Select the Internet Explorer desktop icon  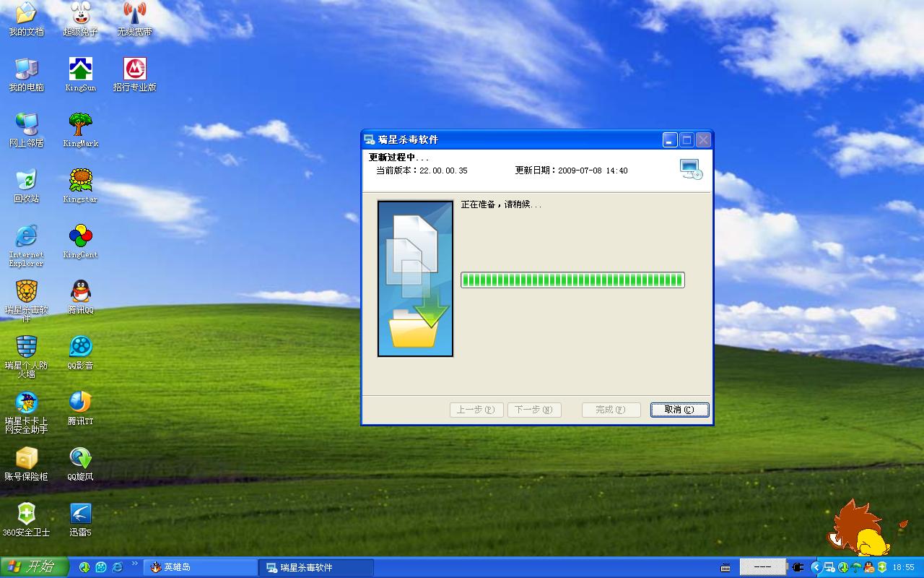click(26, 246)
